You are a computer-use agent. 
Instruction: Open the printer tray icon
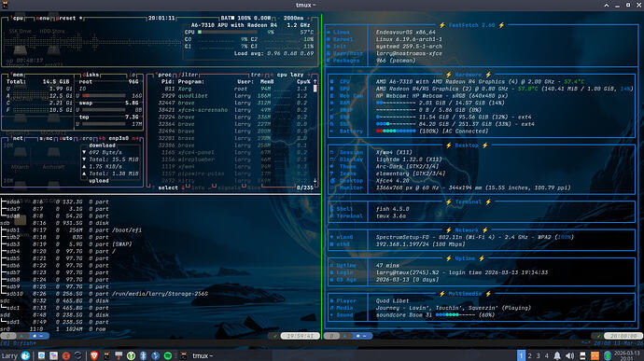(x=582, y=355)
